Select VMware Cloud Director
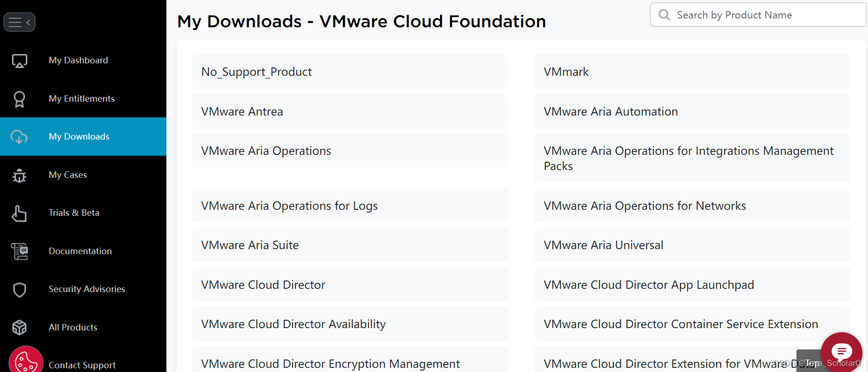Viewport: 868px width, 372px height. (x=350, y=285)
